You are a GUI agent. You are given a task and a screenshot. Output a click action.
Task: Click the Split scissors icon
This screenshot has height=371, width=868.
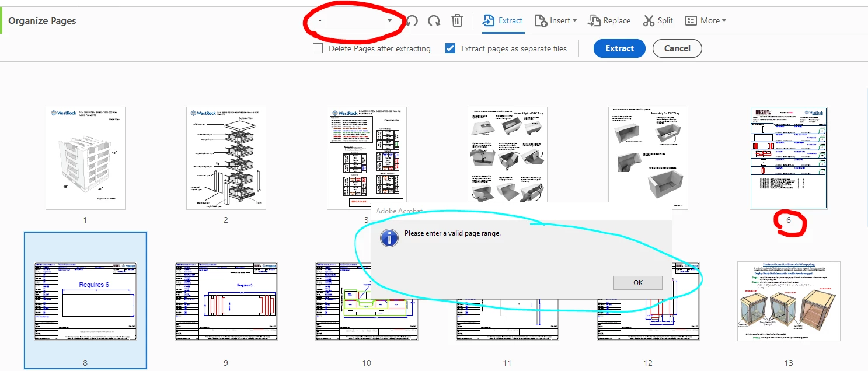pyautogui.click(x=649, y=21)
